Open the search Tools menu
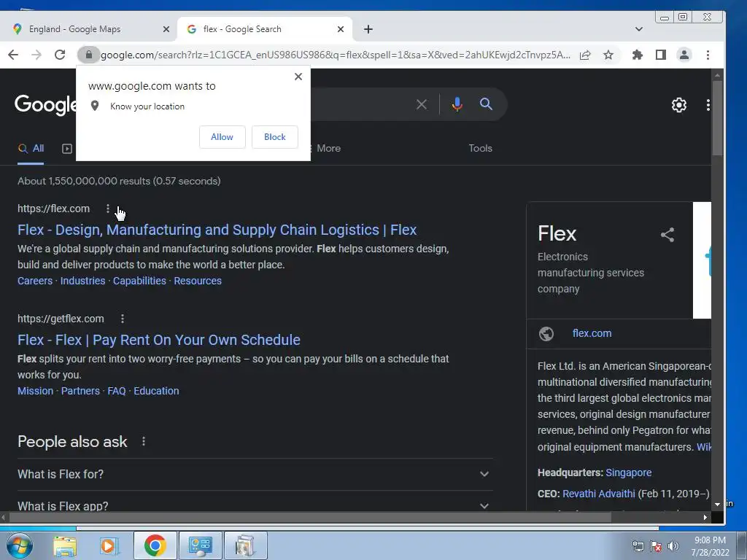 (480, 148)
